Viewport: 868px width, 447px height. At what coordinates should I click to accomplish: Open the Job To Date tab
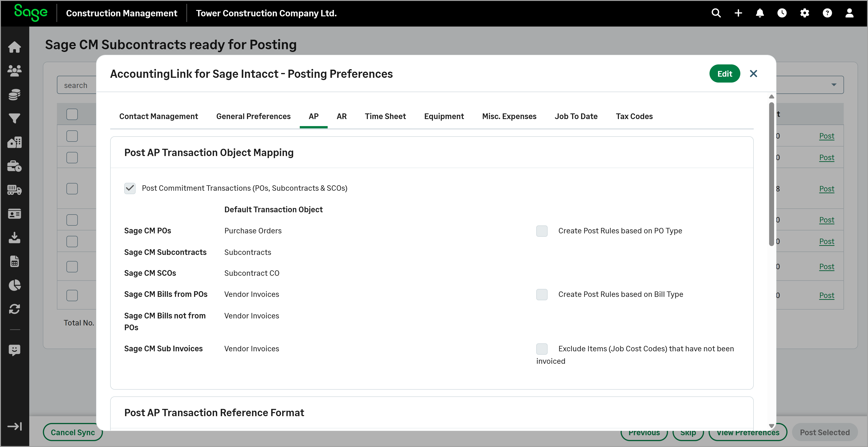576,116
